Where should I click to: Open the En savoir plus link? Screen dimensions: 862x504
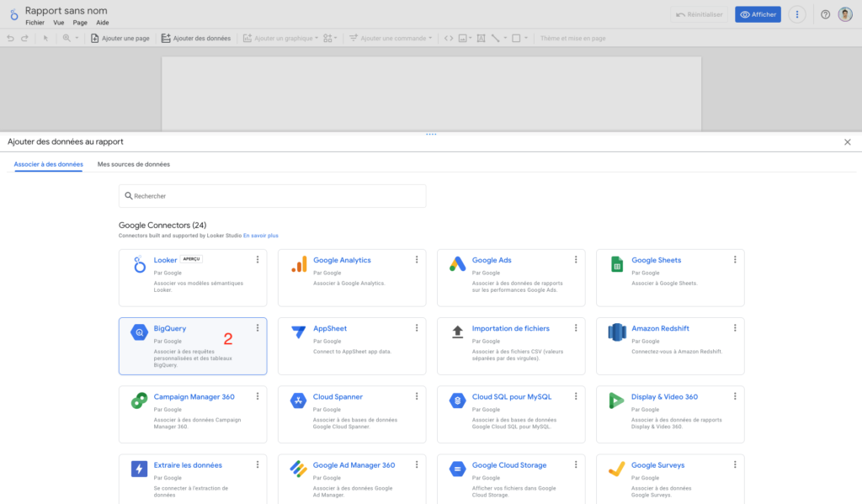click(x=261, y=236)
